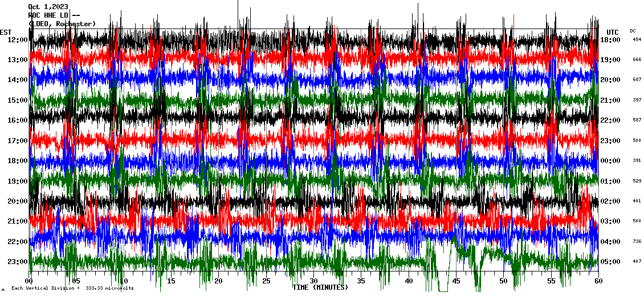Click the 15 minute tick label
Image resolution: width=644 pixels, height=296 pixels.
[171, 281]
